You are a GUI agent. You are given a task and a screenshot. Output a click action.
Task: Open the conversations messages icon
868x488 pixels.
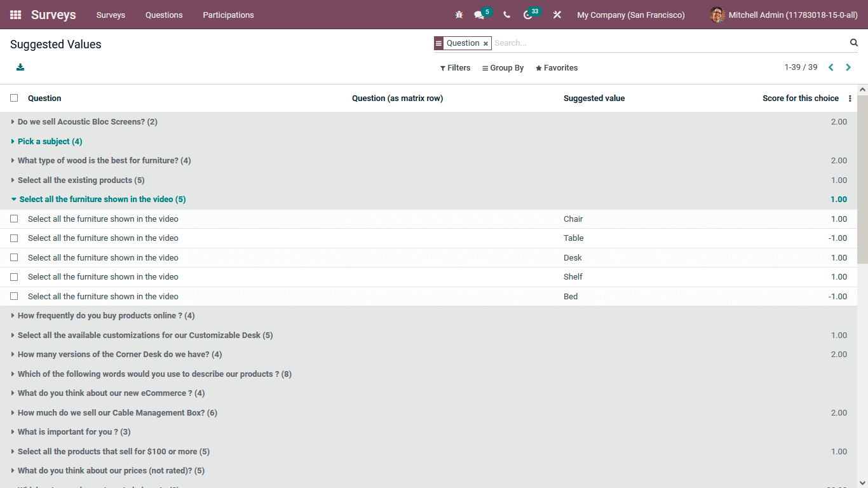tap(479, 15)
